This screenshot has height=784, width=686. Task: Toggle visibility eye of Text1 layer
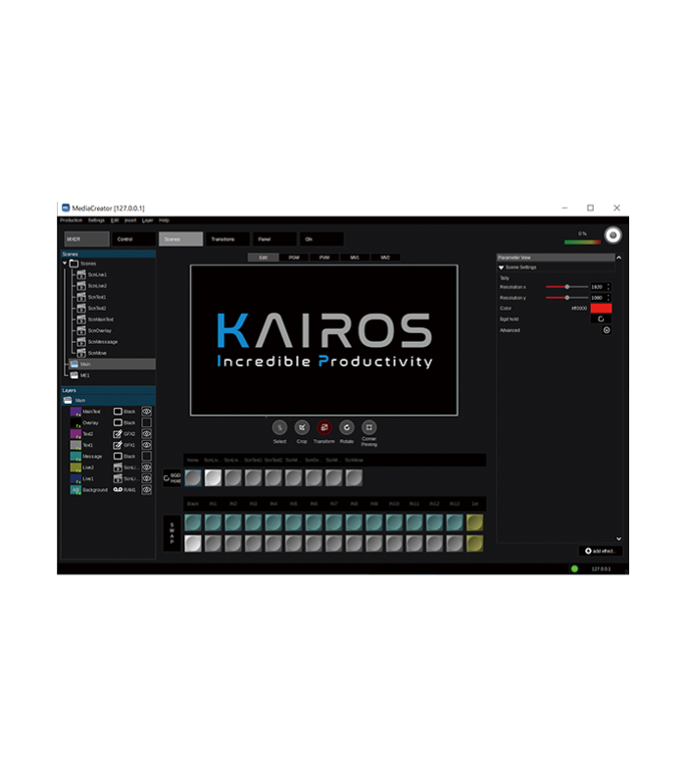[146, 445]
